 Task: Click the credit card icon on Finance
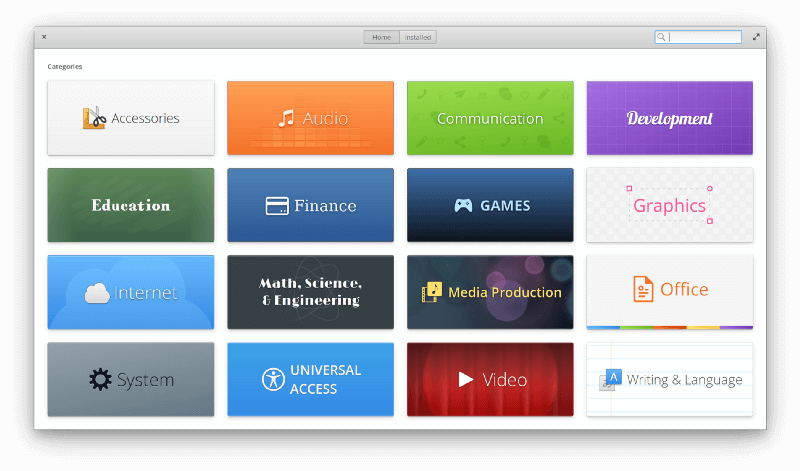[277, 206]
